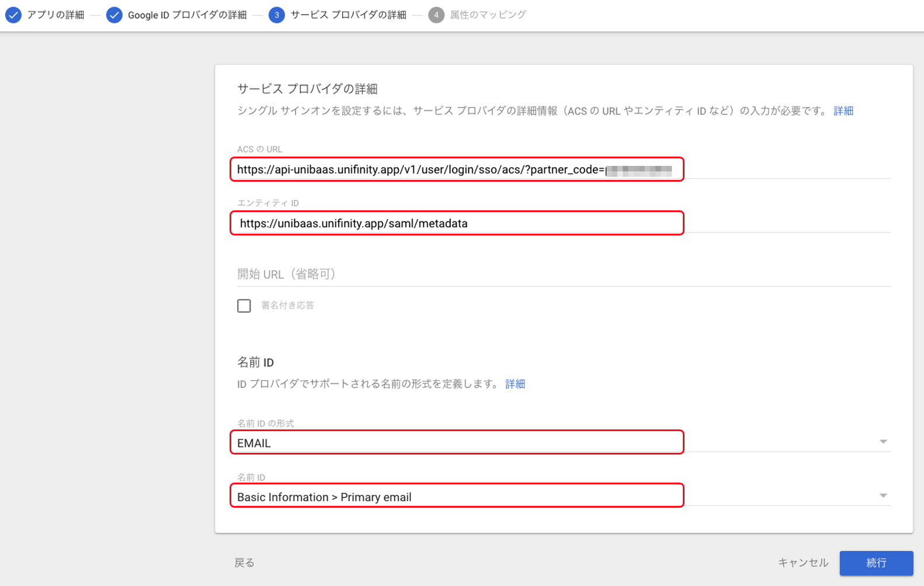Go to Google ID プロバイダの詳細 step label
The image size is (924, 586).
click(x=187, y=15)
